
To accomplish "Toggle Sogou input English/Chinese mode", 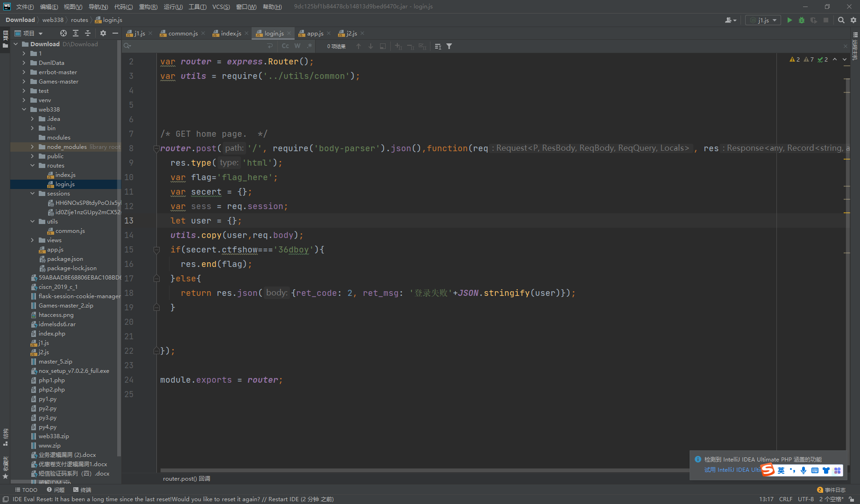I will click(x=781, y=470).
